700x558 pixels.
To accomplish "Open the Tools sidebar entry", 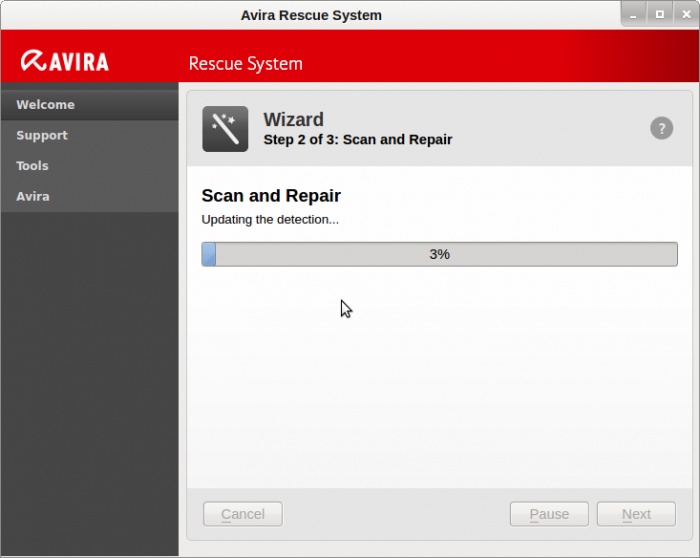I will tap(89, 166).
